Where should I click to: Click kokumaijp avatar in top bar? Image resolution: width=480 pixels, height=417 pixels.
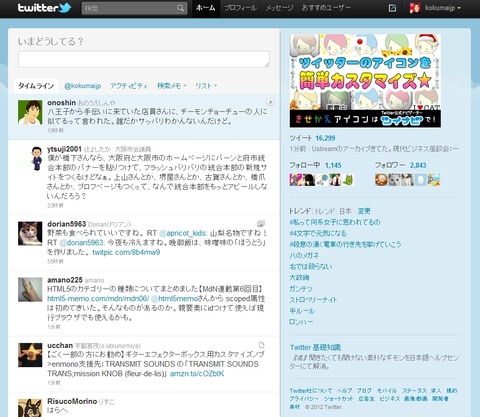(415, 8)
